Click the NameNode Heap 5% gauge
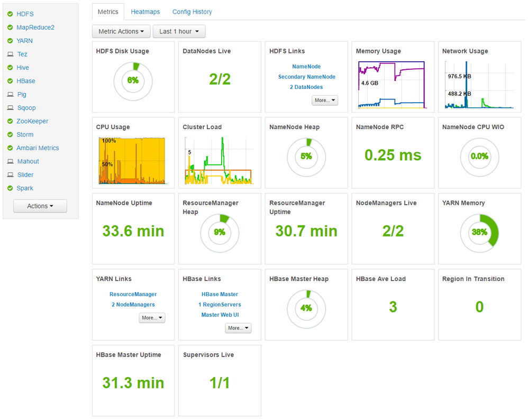Screen dimensions: 528x420 pyautogui.click(x=306, y=157)
